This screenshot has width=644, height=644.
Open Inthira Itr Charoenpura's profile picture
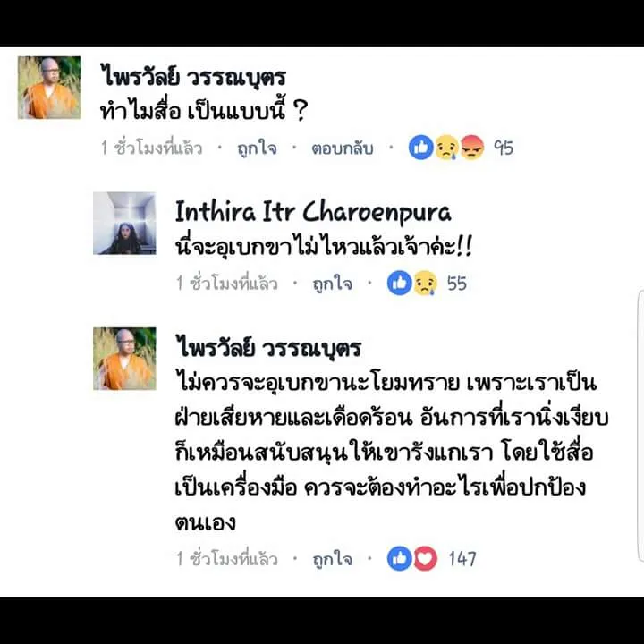click(124, 224)
